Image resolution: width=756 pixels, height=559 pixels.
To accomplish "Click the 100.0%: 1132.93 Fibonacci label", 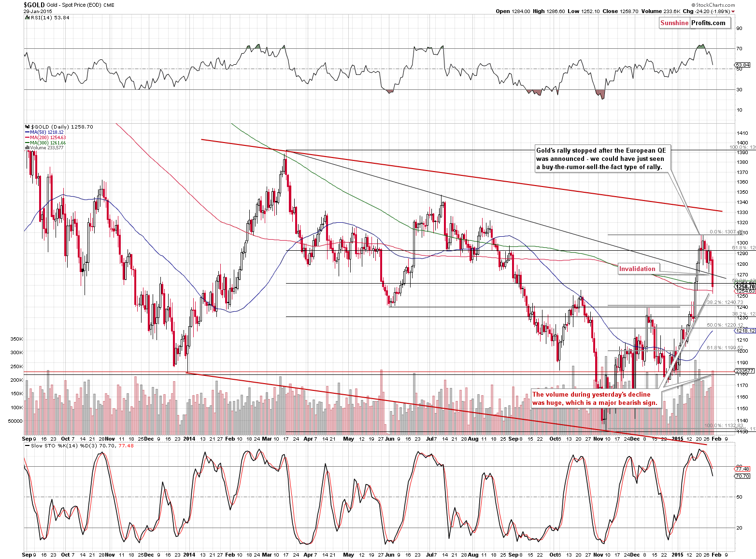I will [x=724, y=426].
